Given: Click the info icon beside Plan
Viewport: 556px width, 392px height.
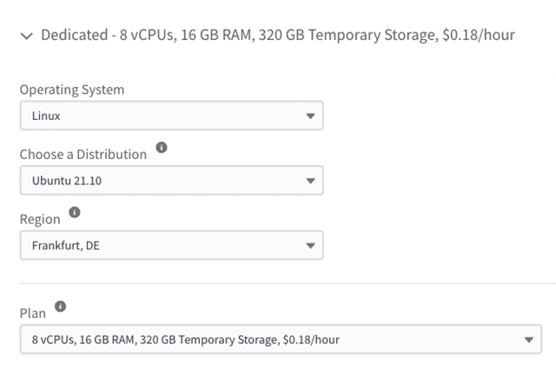Looking at the screenshot, I should point(60,307).
